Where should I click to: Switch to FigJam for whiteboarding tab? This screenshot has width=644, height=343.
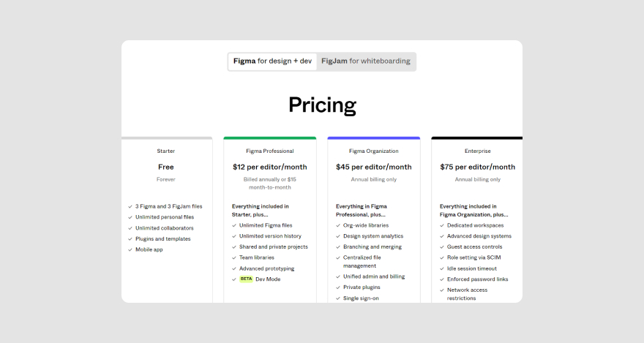tap(365, 61)
